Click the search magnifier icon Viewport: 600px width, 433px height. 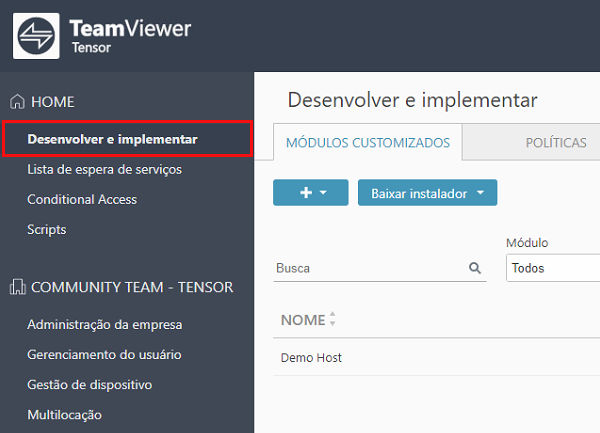coord(475,268)
